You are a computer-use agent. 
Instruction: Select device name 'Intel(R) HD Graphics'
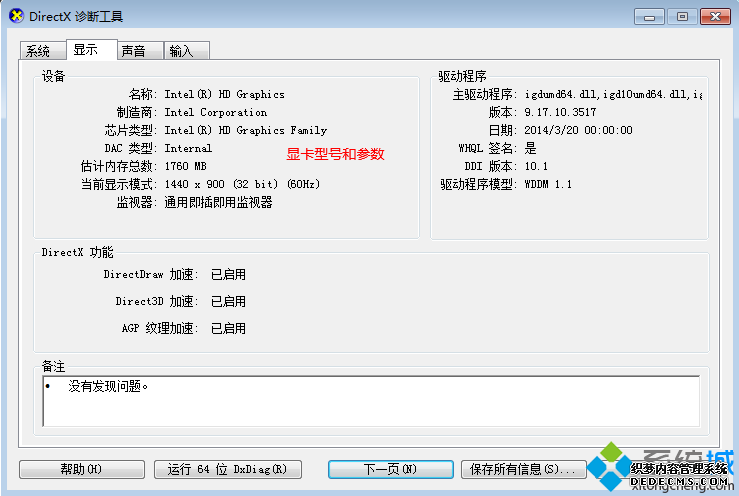point(224,94)
